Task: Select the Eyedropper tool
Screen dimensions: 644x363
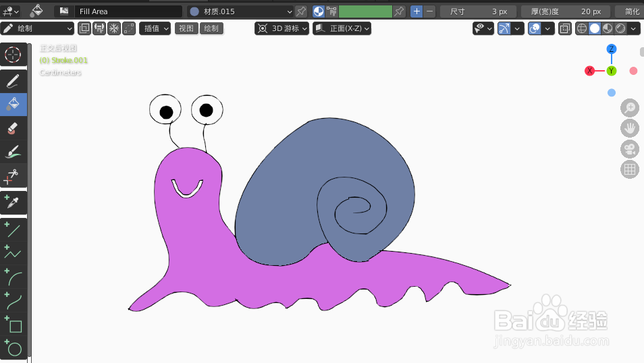Action: click(x=13, y=202)
